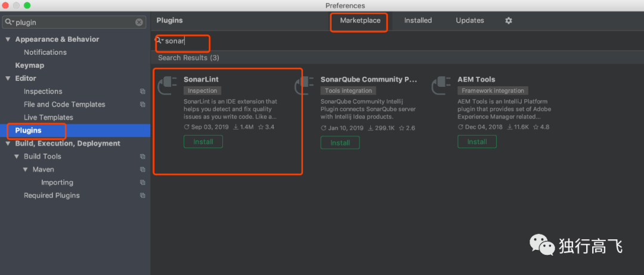Switch to the Installed tab
The image size is (644, 275).
click(x=417, y=20)
